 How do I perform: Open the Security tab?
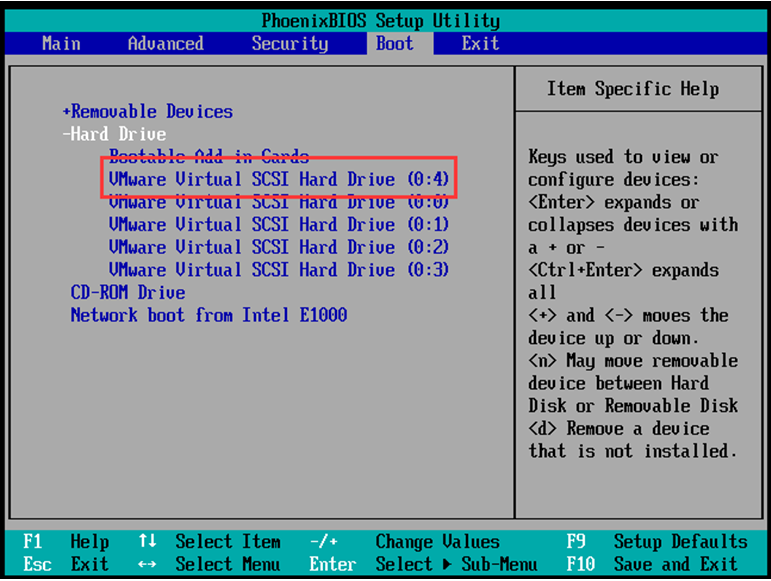point(290,44)
